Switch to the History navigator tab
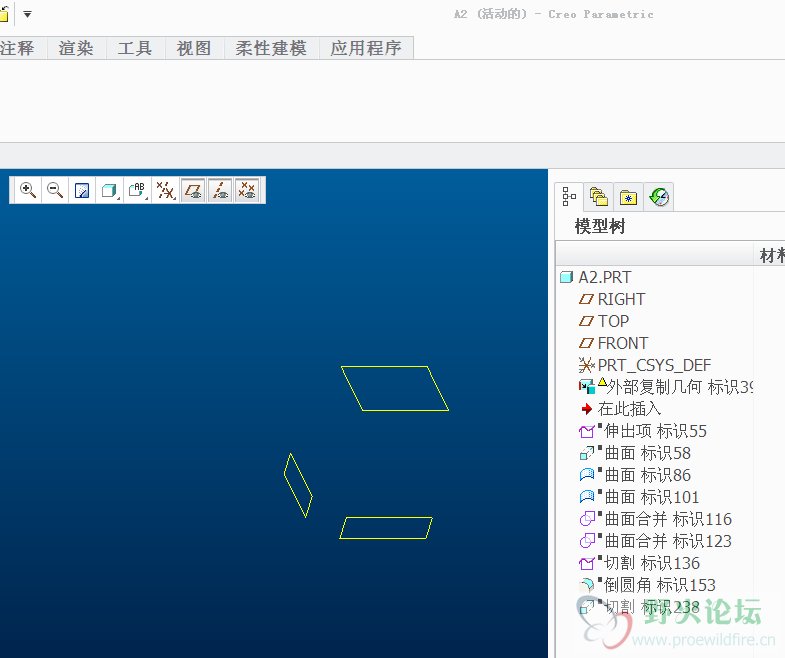 [659, 197]
